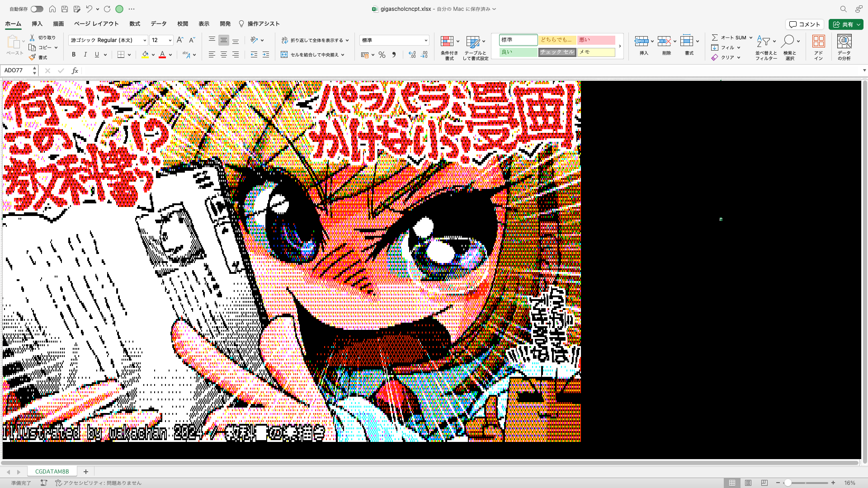868x488 pixels.
Task: Click the 操作アシスト search helper
Action: pos(259,24)
